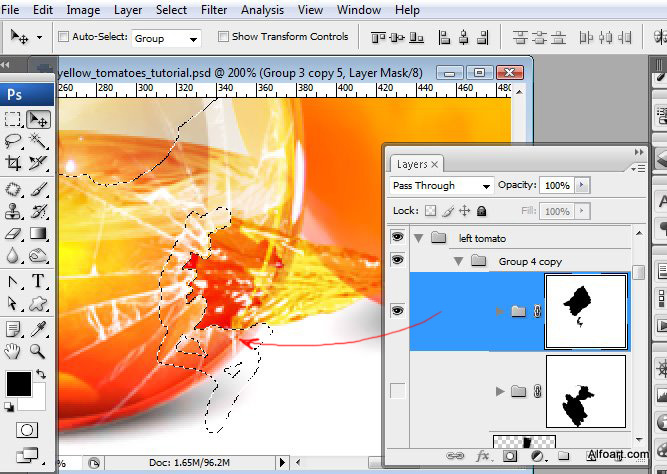Show the hidden bottom group layer

[398, 390]
